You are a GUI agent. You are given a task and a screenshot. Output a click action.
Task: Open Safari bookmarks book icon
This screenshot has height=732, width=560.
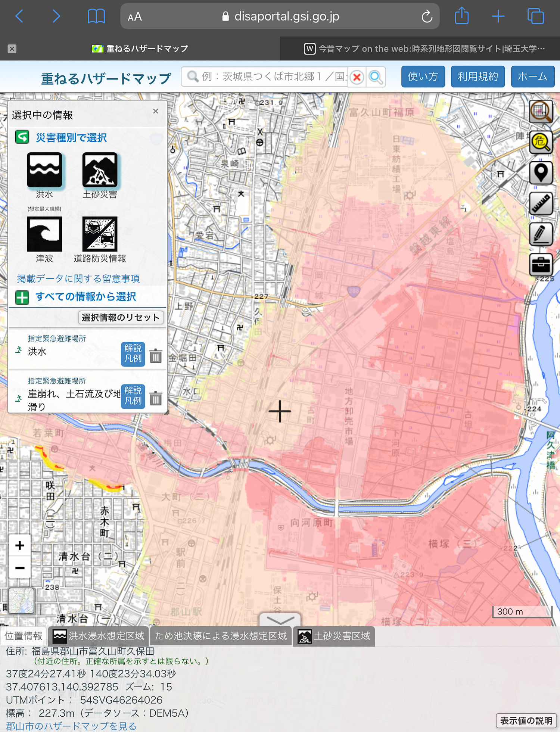[x=96, y=16]
